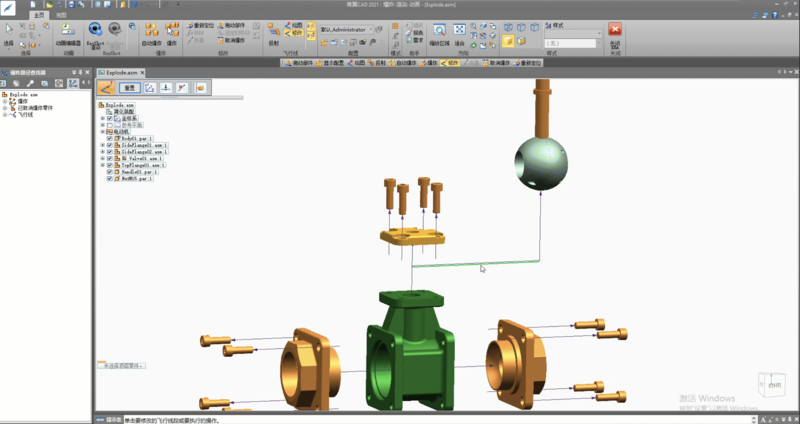Click the Undo icon in quick access toolbar
Viewport: 800px width, 424px height.
[135, 4]
